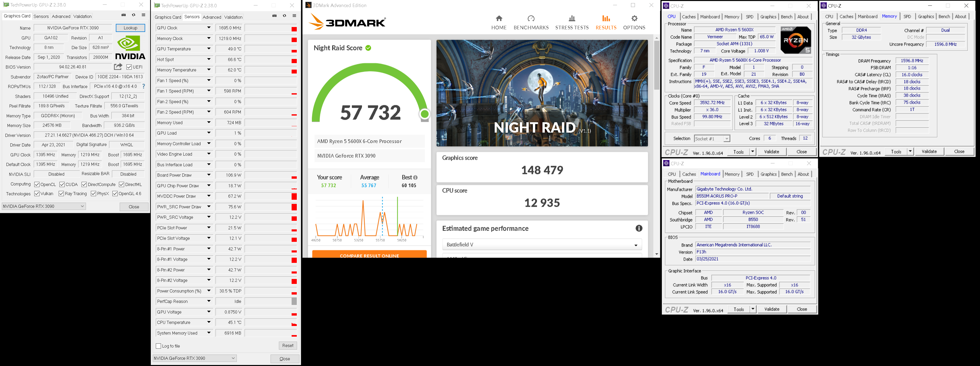Click the BIOS export share icon next to BIOS Version

click(x=118, y=66)
